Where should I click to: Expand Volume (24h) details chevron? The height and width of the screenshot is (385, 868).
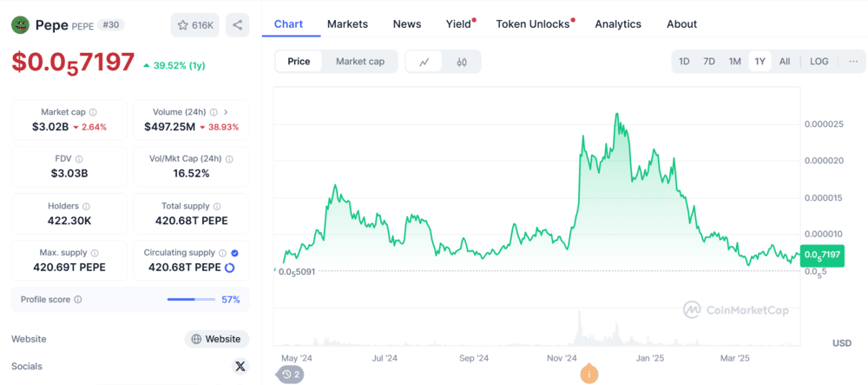[x=226, y=112]
